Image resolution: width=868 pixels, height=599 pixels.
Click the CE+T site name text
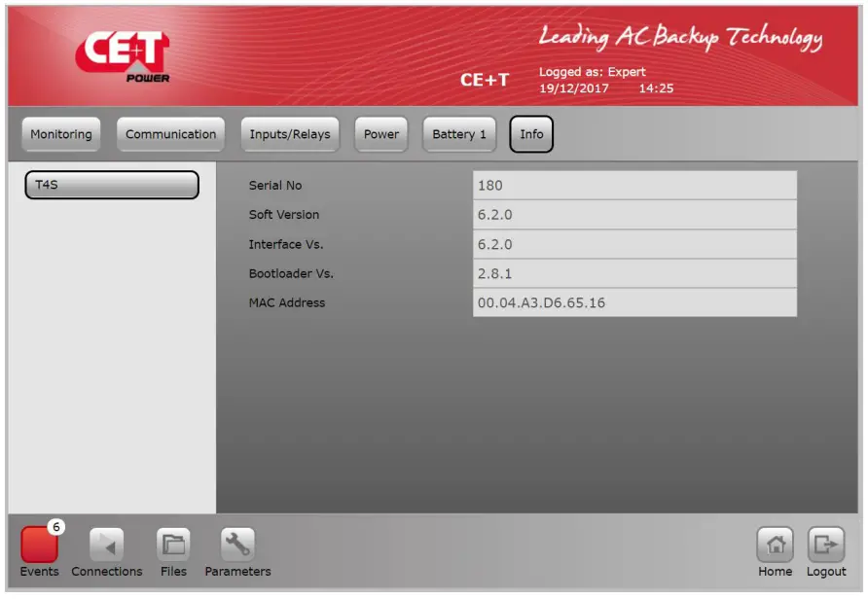pos(485,80)
